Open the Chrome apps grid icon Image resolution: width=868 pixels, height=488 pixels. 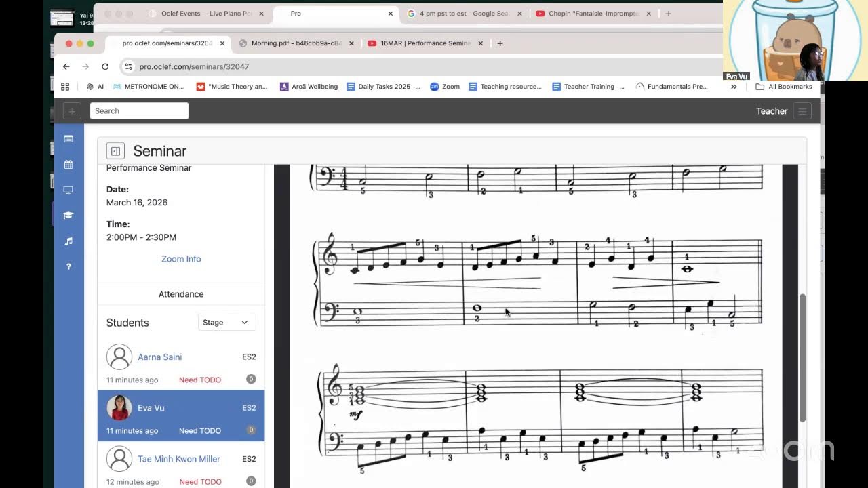pyautogui.click(x=65, y=87)
